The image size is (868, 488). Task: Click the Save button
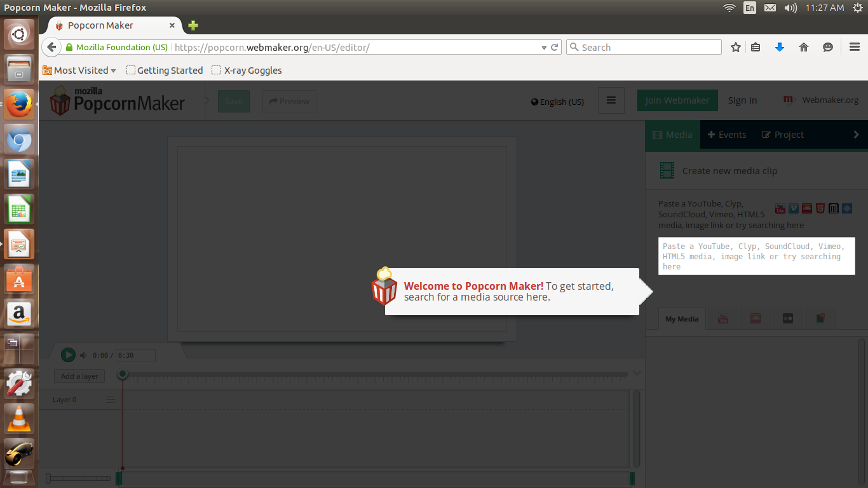(234, 101)
